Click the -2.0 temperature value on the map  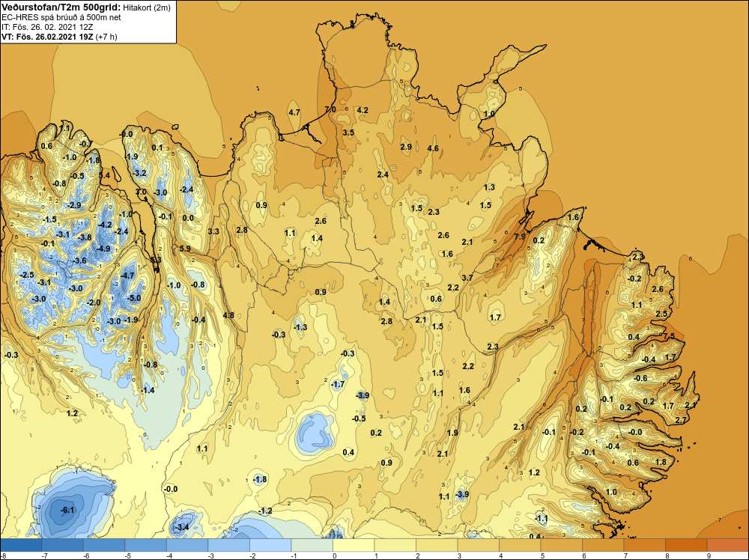pyautogui.click(x=94, y=302)
